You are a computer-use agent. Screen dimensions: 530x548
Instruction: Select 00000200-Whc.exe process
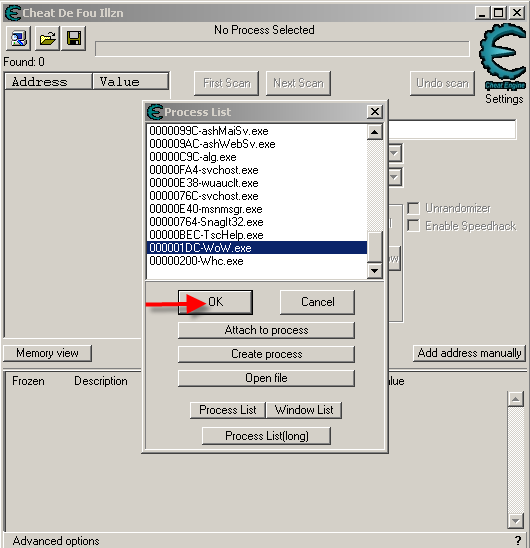click(x=257, y=261)
